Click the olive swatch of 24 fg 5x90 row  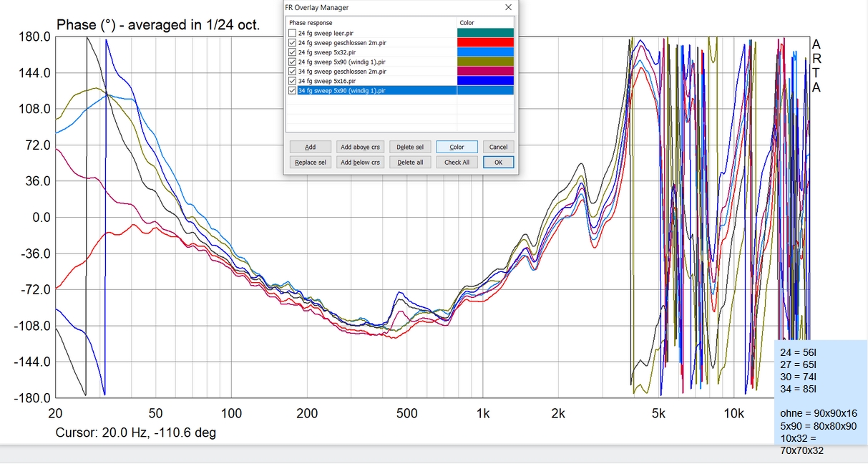(x=485, y=62)
